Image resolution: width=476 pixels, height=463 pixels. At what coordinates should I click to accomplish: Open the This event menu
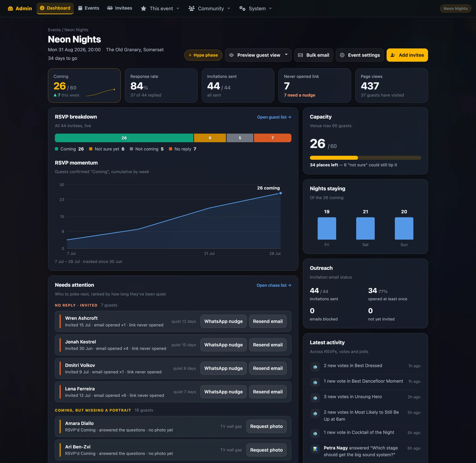(160, 9)
